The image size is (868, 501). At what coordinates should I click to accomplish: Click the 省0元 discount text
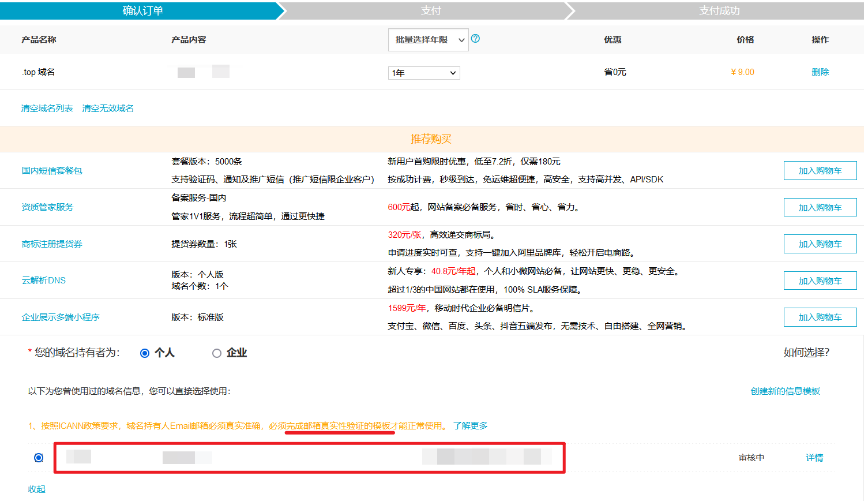[x=615, y=72]
